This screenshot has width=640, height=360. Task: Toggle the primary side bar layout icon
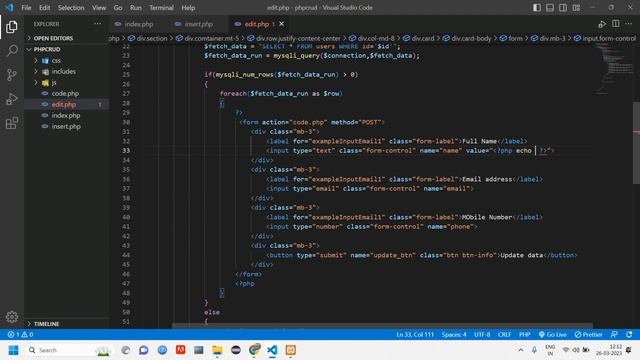coord(537,8)
